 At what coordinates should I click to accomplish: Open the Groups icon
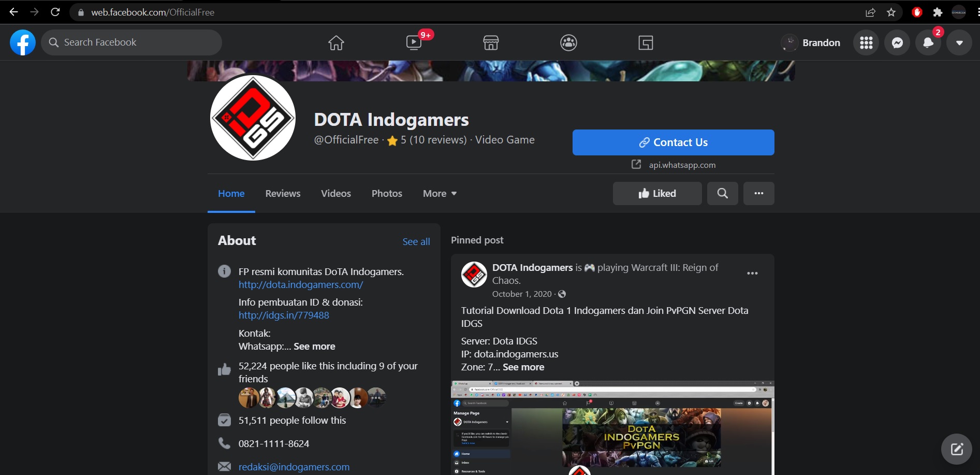[568, 42]
